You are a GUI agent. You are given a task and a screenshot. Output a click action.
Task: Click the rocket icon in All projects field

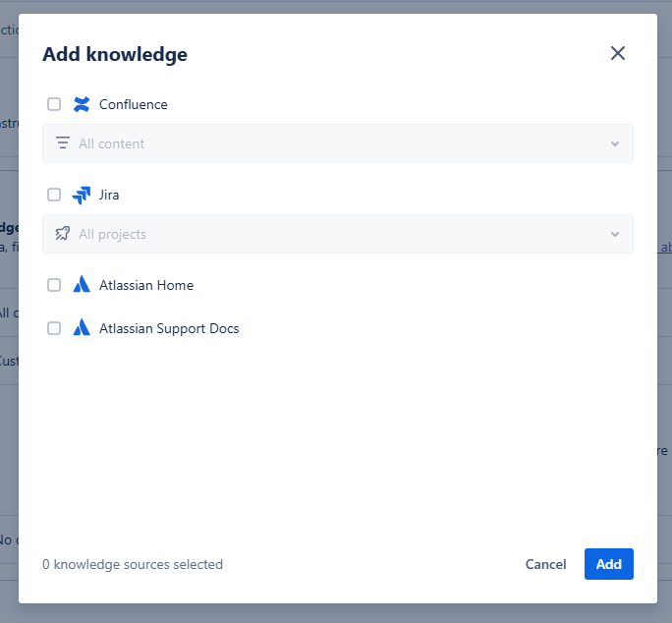click(63, 234)
